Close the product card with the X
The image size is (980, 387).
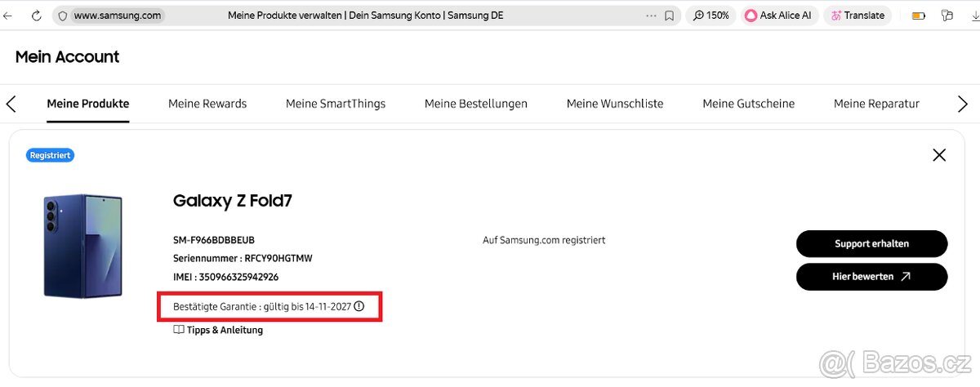[x=939, y=155]
